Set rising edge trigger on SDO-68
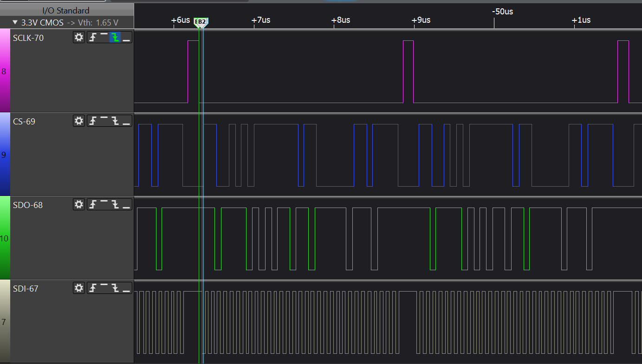 point(93,205)
